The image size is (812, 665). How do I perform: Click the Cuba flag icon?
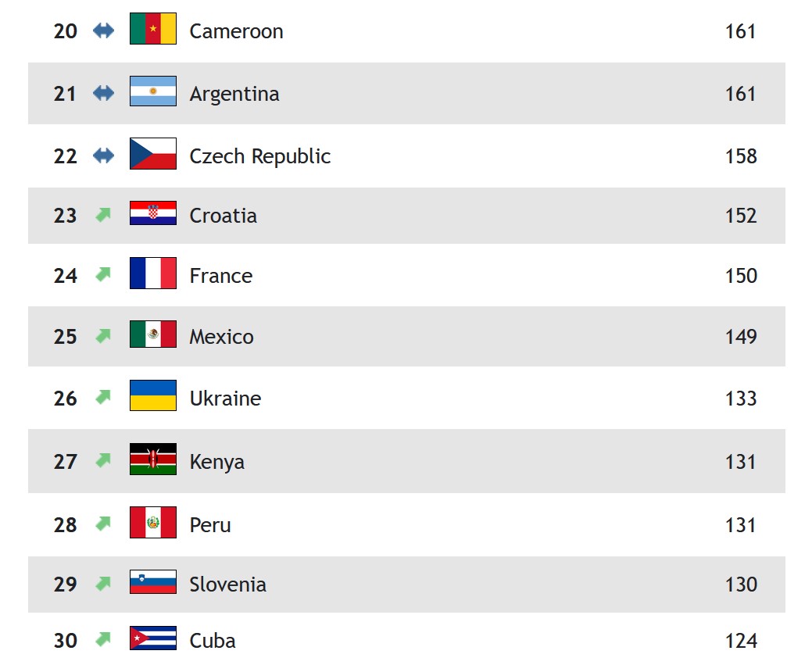pyautogui.click(x=153, y=638)
